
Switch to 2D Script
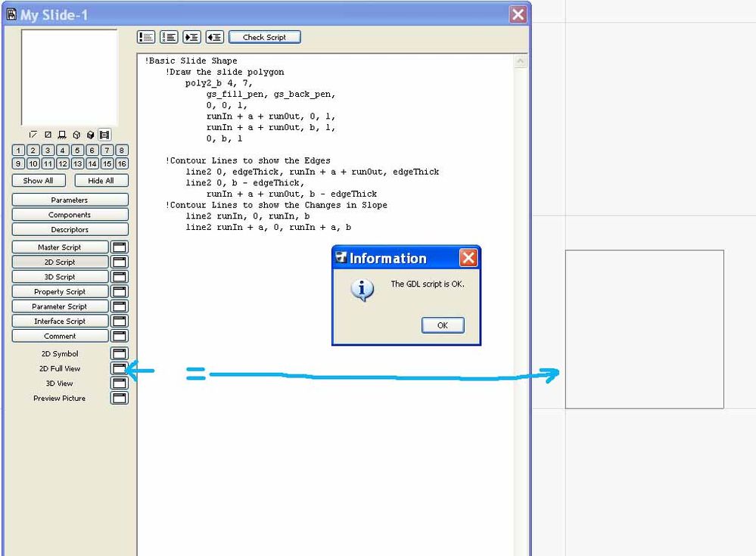tap(61, 262)
